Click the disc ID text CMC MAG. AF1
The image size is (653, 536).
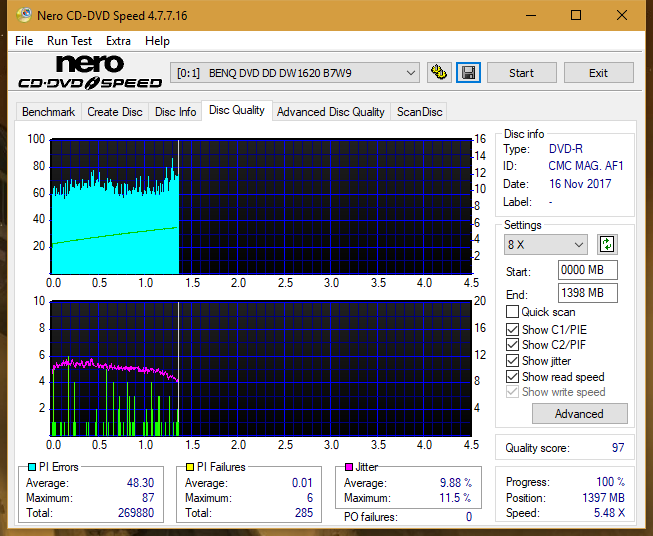[x=586, y=166]
